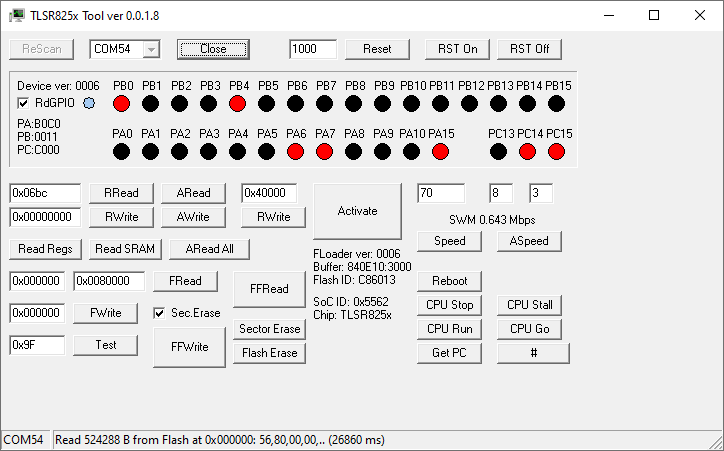Click the FRead button
This screenshot has height=451, width=724.
[185, 281]
